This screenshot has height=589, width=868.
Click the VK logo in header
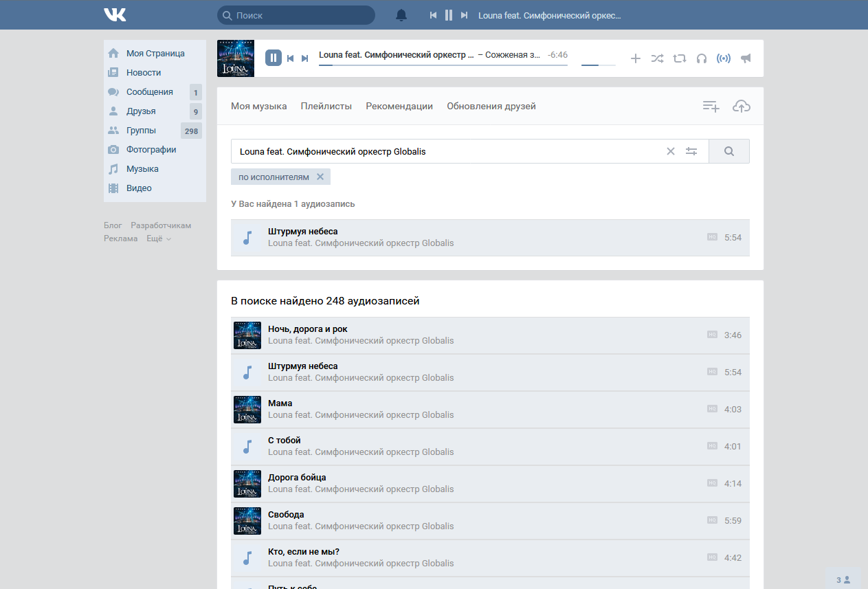click(x=115, y=14)
